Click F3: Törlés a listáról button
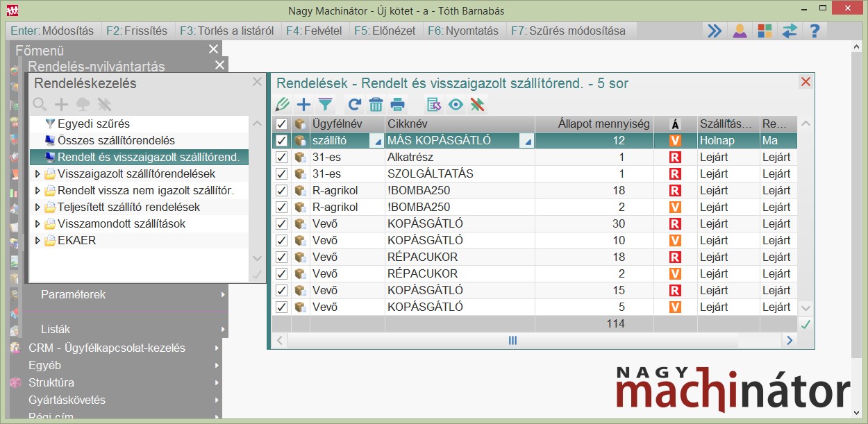 [226, 31]
